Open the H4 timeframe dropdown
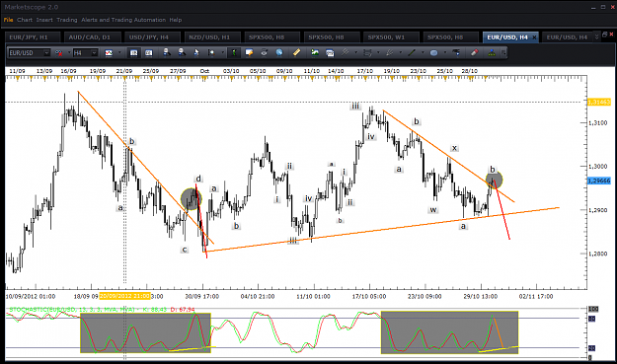Screen dimensions: 617x364 (94, 52)
